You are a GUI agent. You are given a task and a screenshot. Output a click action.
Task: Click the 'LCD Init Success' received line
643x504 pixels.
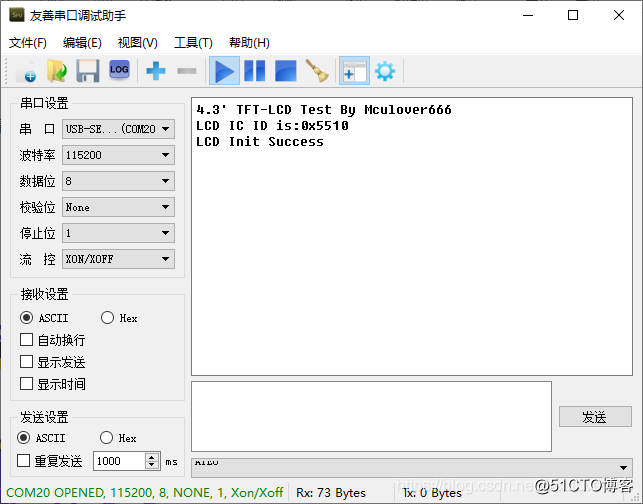click(260, 142)
